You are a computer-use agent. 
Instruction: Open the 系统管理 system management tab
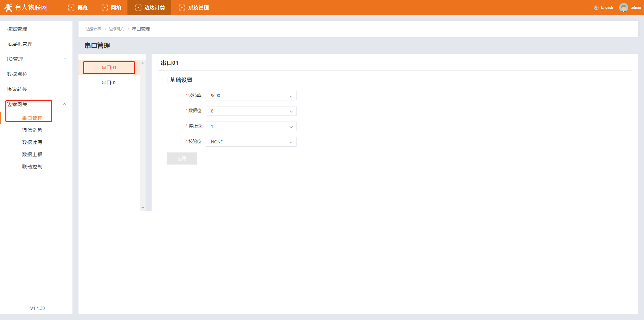tap(194, 7)
